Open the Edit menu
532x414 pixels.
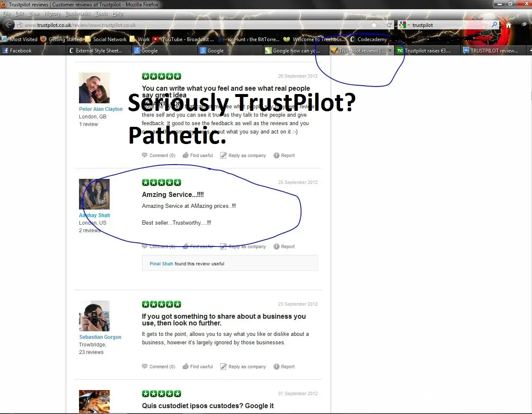pyautogui.click(x=19, y=13)
